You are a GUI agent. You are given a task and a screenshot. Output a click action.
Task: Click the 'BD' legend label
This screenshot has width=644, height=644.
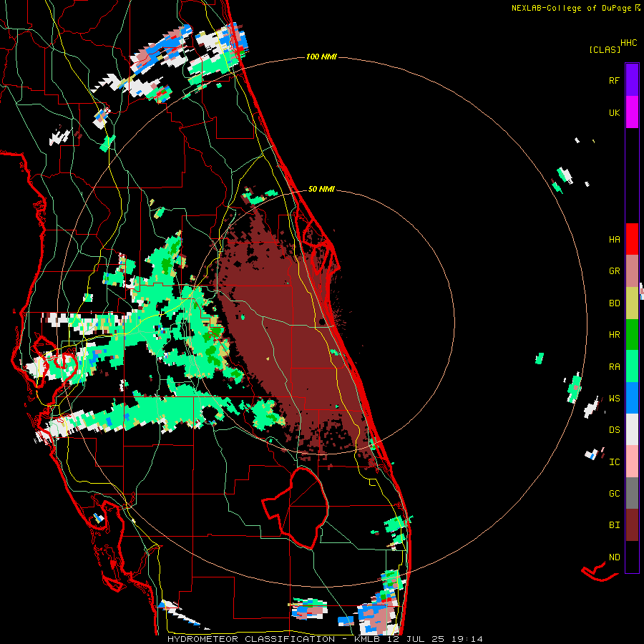[614, 303]
